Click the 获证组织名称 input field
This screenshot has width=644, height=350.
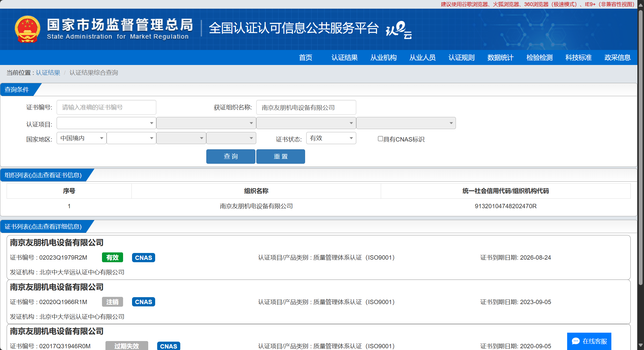(306, 107)
